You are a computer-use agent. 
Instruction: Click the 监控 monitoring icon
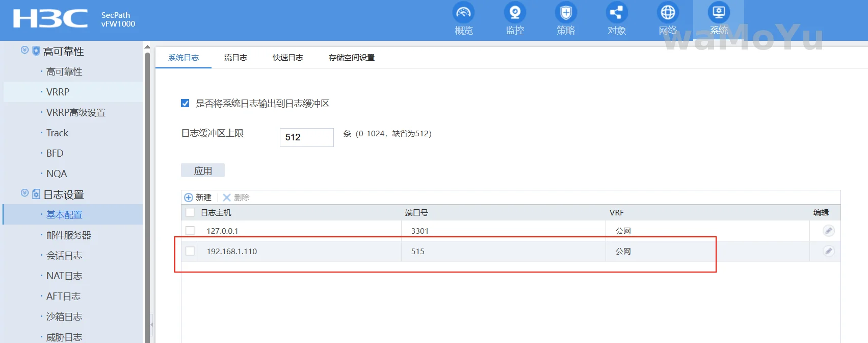[515, 13]
